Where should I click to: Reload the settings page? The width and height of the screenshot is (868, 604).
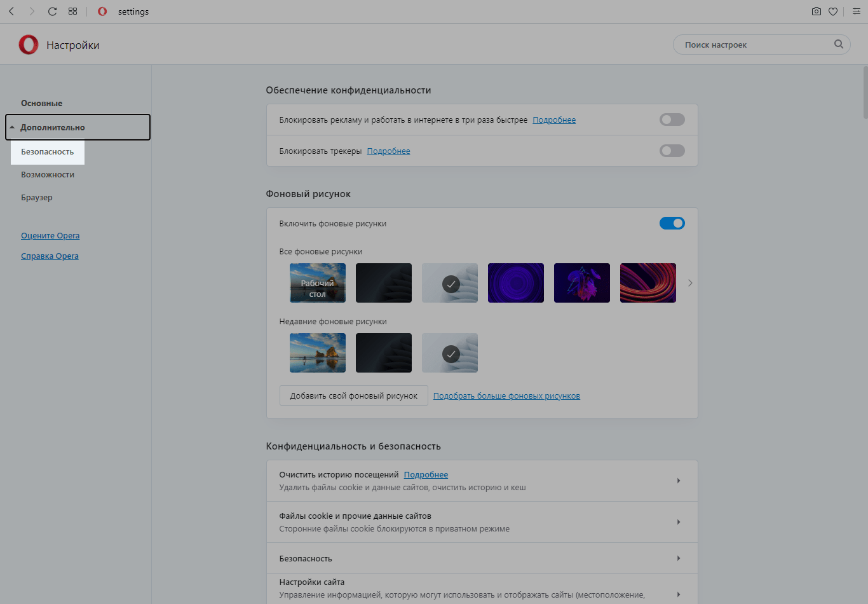(x=52, y=11)
